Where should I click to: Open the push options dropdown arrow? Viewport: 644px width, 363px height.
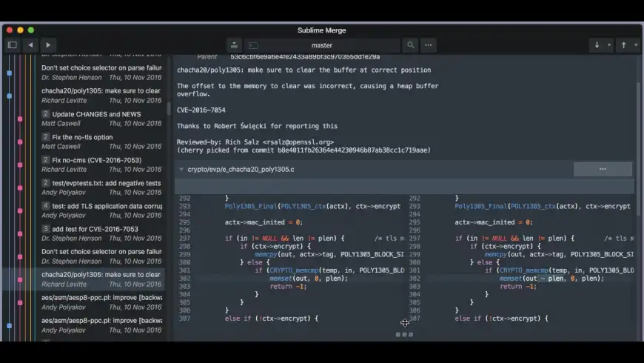click(636, 45)
